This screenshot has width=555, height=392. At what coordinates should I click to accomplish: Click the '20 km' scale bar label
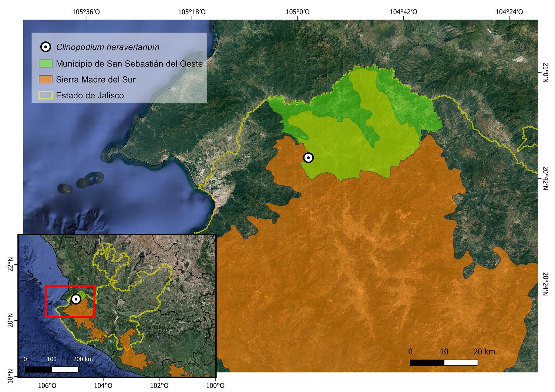coord(484,352)
